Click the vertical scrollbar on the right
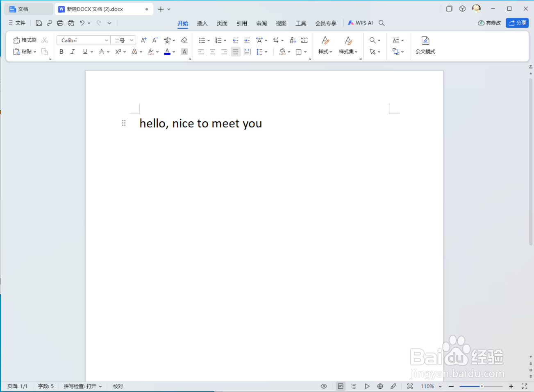 531,162
